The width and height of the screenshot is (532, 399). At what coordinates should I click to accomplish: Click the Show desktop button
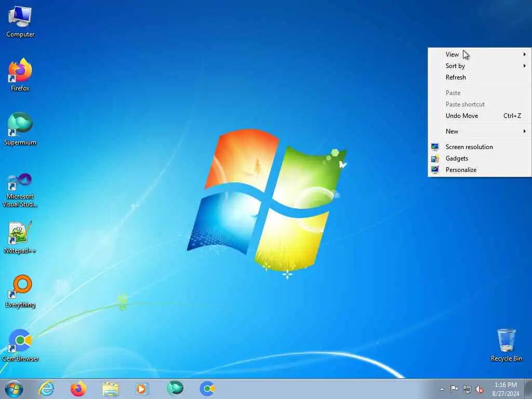[528, 389]
